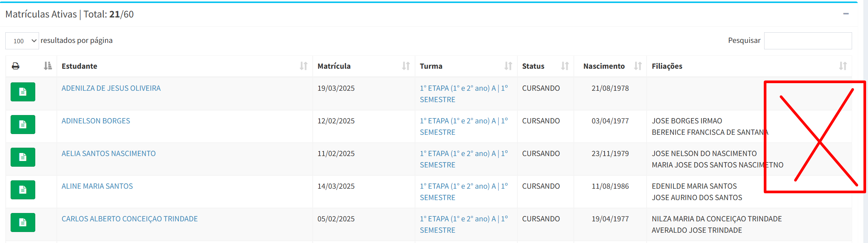868x243 pixels.
Task: Click green document icon for AELIA SANTOS NASCIMENTO
Action: tap(23, 157)
